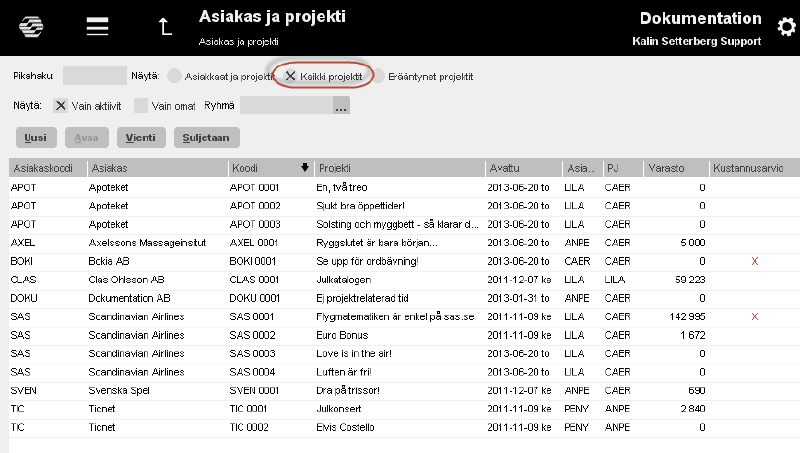Click Dokumentation header text
This screenshot has height=453, width=800.
(x=701, y=18)
